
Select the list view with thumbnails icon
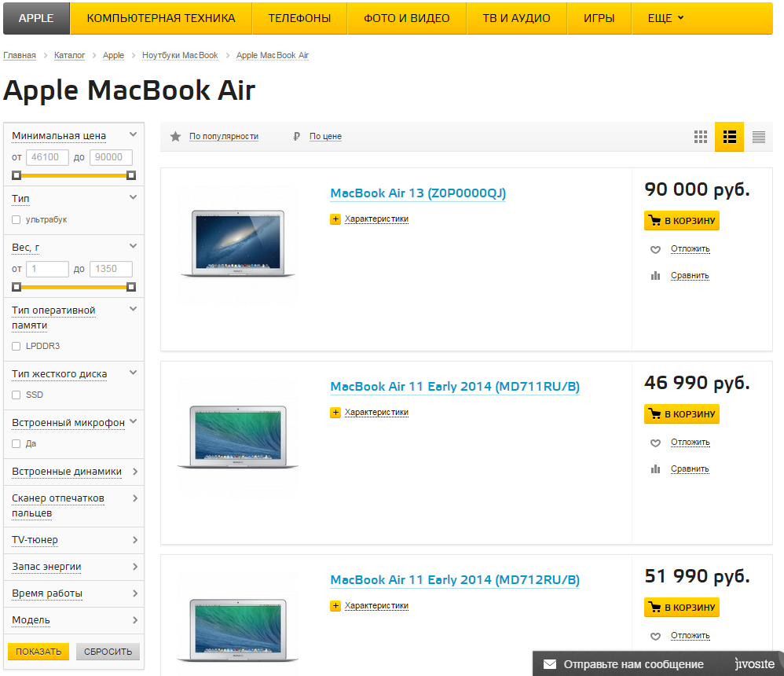[730, 137]
